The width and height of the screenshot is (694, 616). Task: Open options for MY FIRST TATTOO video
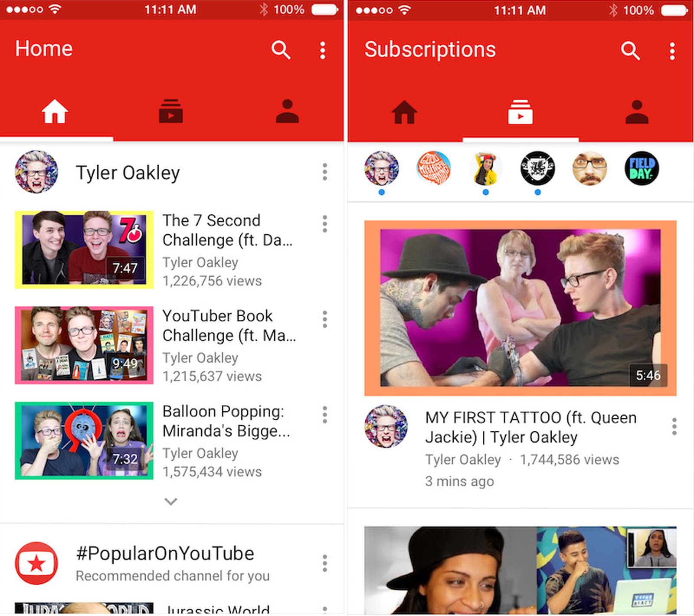click(674, 428)
